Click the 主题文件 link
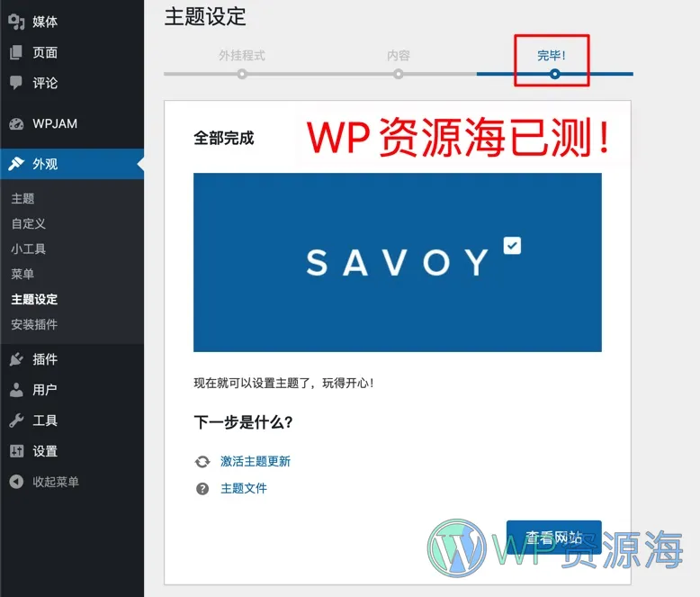 click(244, 488)
